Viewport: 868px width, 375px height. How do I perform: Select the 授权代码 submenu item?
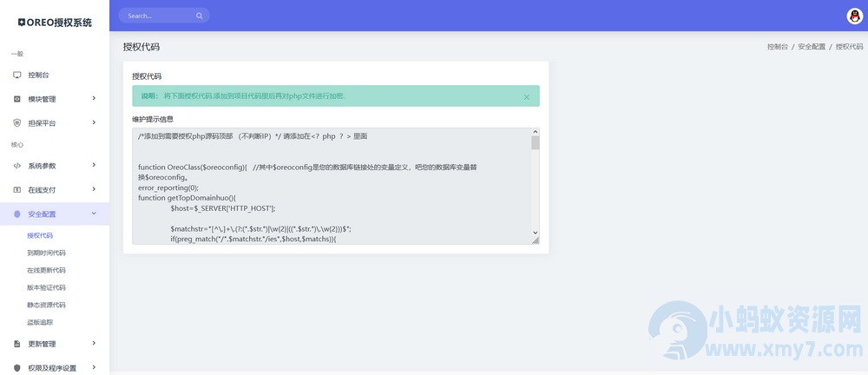(x=40, y=235)
